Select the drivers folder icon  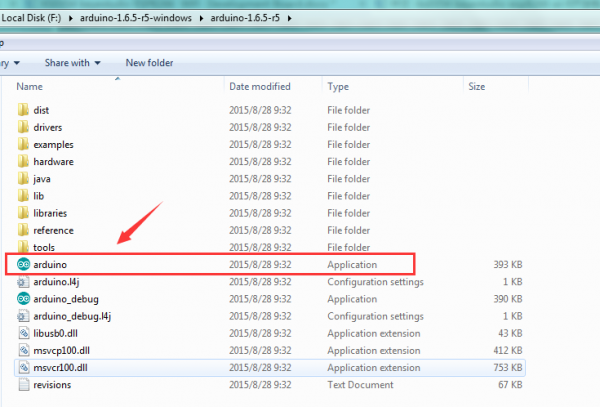click(23, 127)
